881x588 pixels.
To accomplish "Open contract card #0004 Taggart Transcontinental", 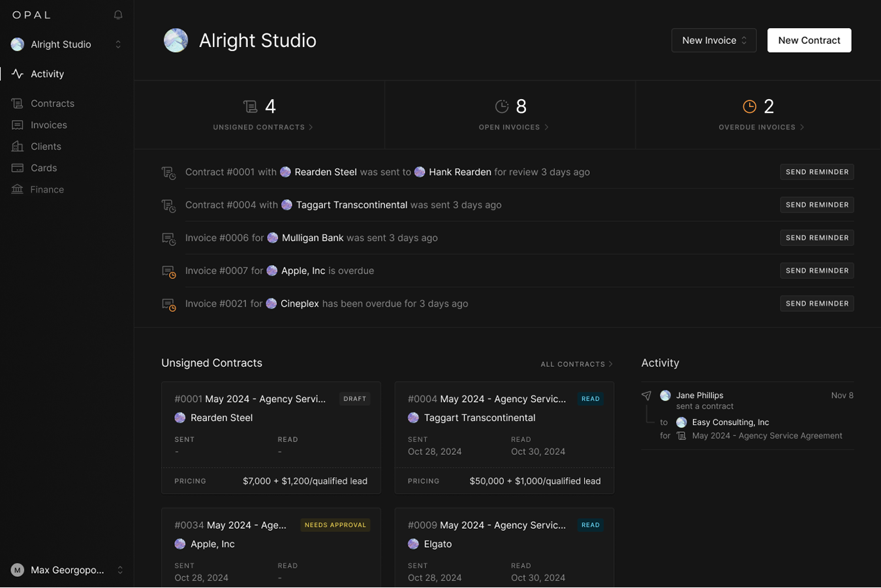I will click(x=504, y=438).
